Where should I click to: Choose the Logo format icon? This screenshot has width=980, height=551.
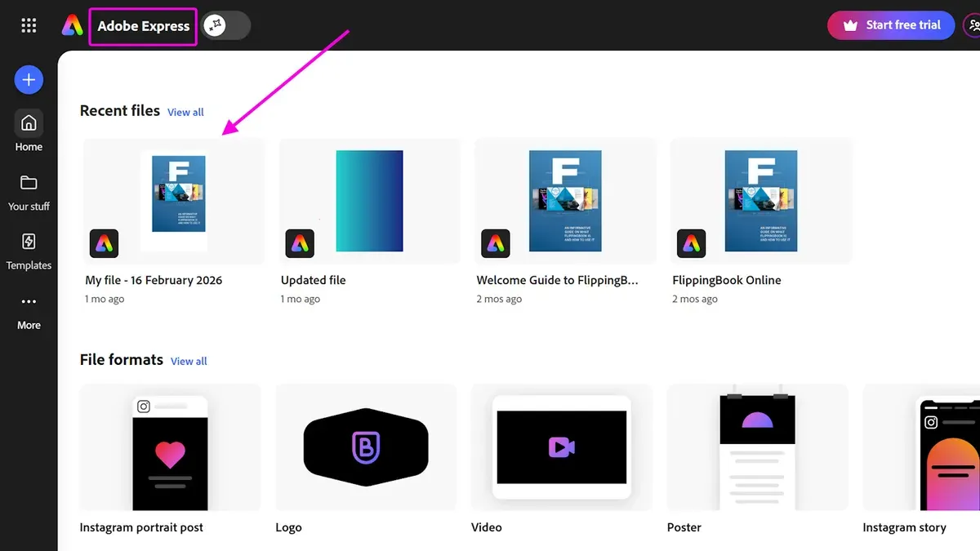(366, 447)
